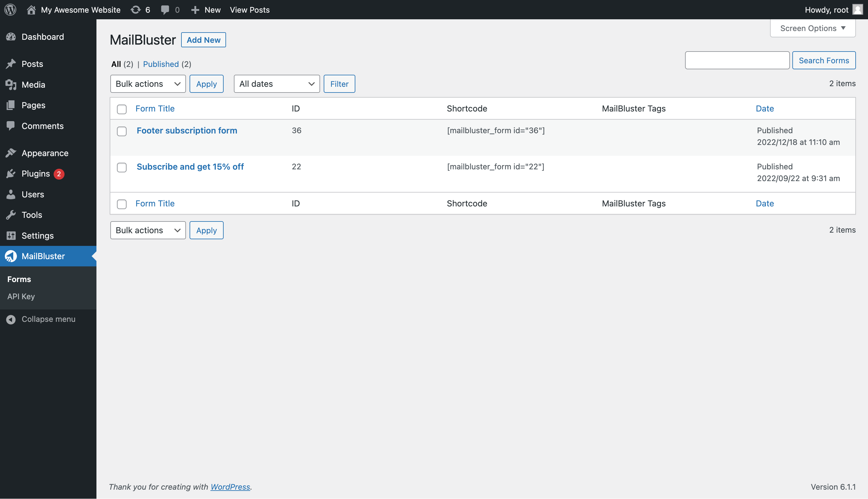This screenshot has height=499, width=868.
Task: Sort by Date in table header
Action: coord(765,108)
